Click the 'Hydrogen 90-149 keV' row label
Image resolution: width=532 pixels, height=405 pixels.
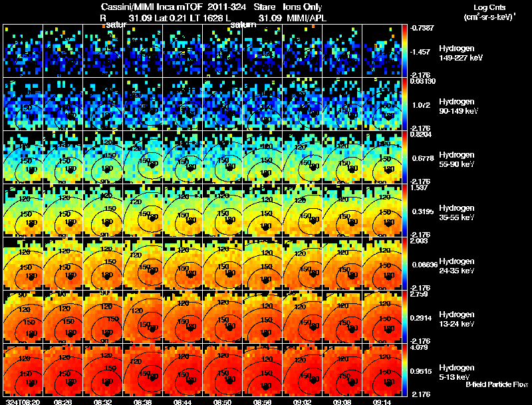coord(459,106)
